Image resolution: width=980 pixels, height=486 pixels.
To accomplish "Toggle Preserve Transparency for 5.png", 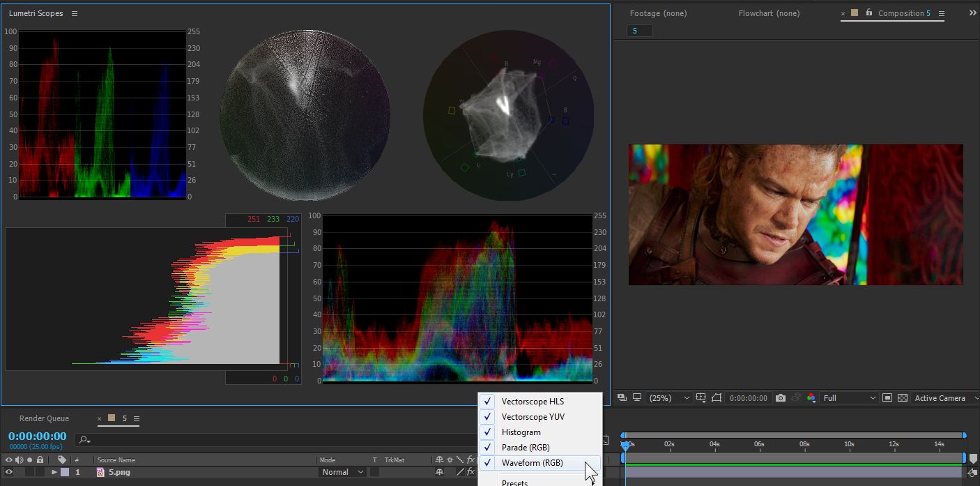I will [374, 472].
